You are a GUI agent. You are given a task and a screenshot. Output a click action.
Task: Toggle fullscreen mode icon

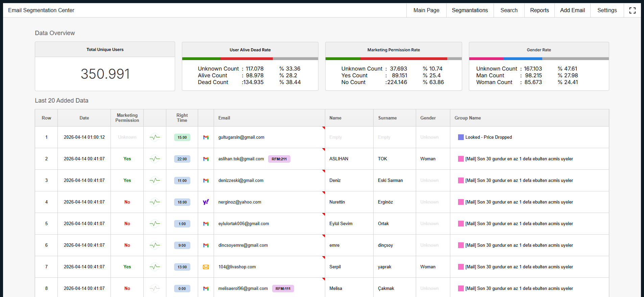pyautogui.click(x=632, y=10)
